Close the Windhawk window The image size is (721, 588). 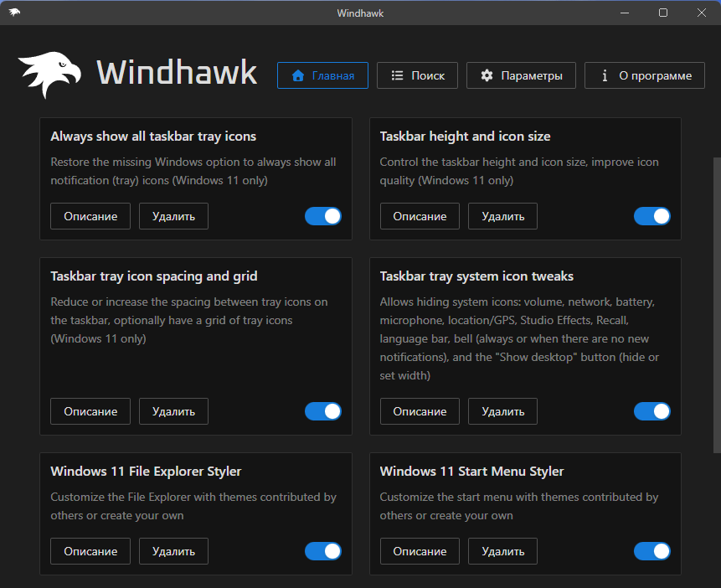(x=702, y=13)
